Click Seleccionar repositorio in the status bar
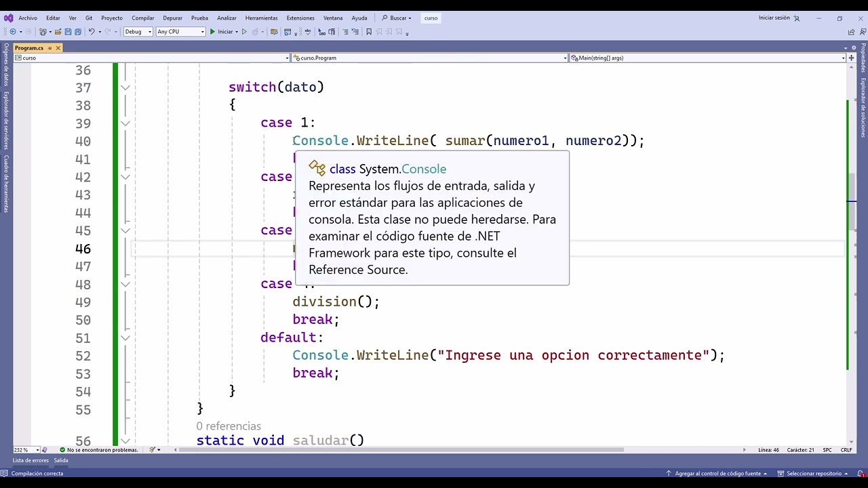The height and width of the screenshot is (488, 868). click(814, 474)
